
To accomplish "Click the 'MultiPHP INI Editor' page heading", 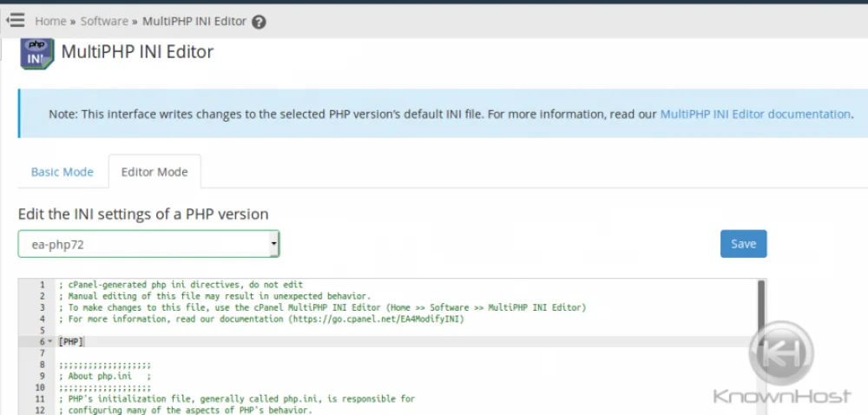I will coord(137,52).
